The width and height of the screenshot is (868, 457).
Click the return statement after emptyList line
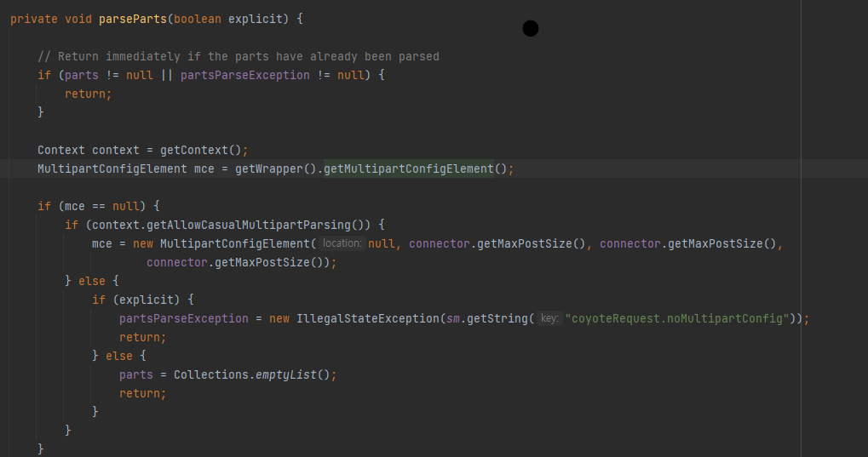(x=143, y=393)
